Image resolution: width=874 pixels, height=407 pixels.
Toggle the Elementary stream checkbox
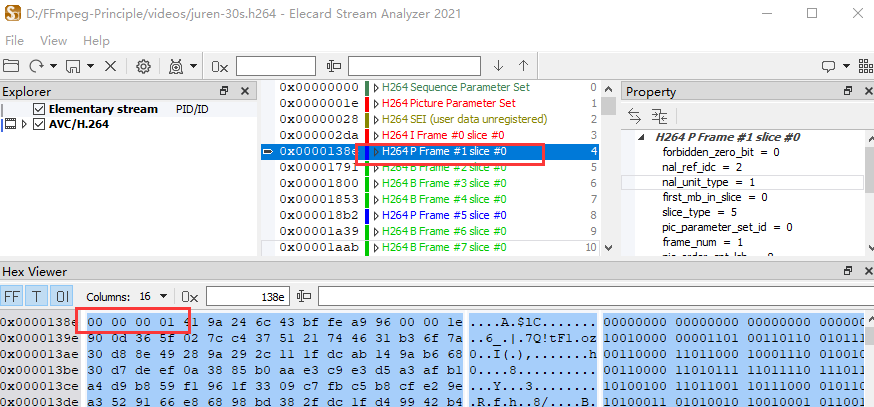tap(39, 109)
